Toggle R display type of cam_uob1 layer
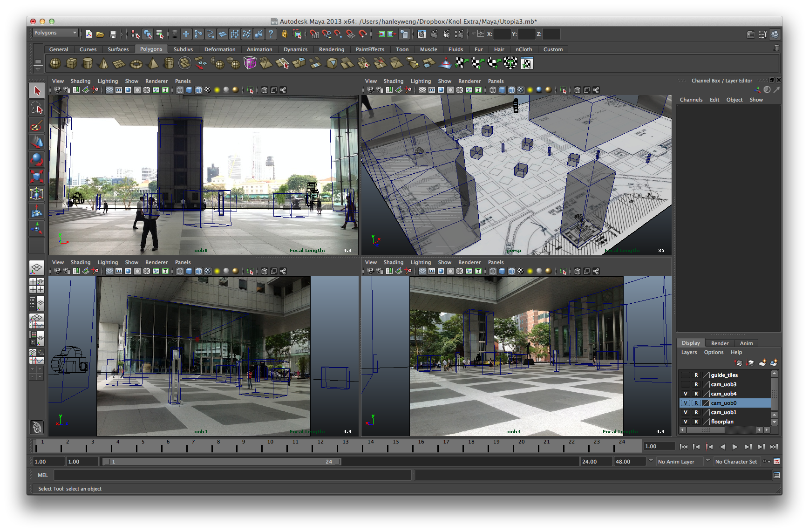The height and width of the screenshot is (532, 809). point(696,412)
